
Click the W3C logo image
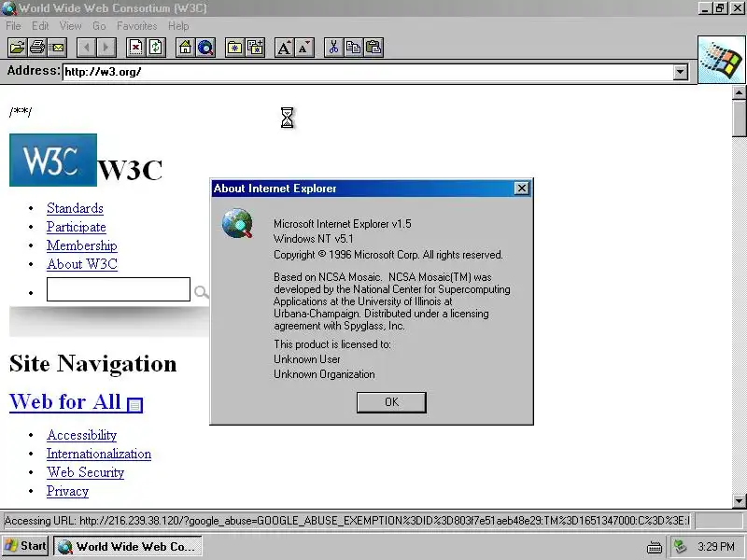[53, 160]
